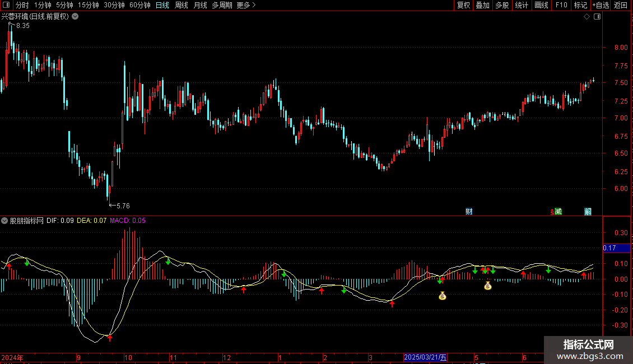This screenshot has height=364, width=633.
Task: Click the red buy arrow at MACD trough
Action: click(x=109, y=337)
